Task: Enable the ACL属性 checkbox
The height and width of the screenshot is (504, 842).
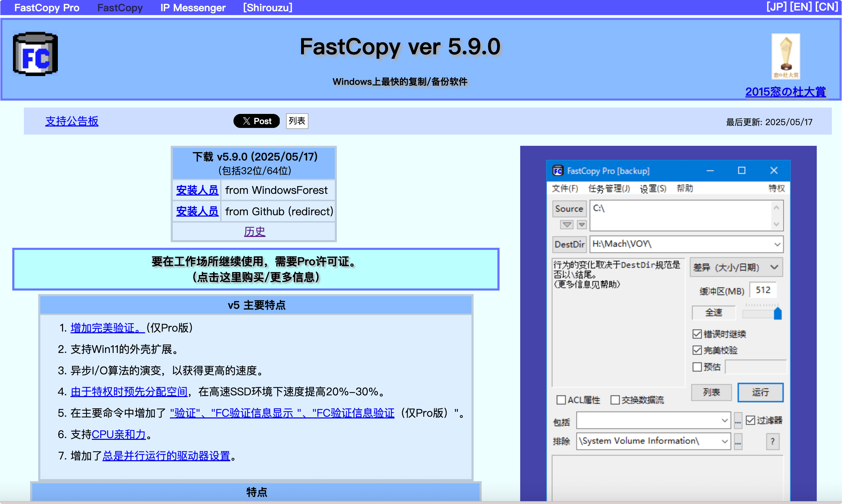Action: tap(561, 400)
